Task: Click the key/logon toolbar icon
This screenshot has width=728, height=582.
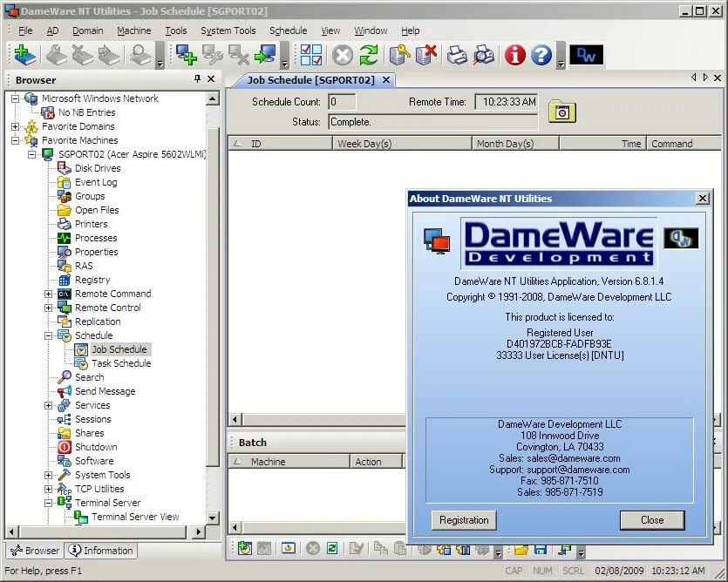Action: pyautogui.click(x=399, y=55)
